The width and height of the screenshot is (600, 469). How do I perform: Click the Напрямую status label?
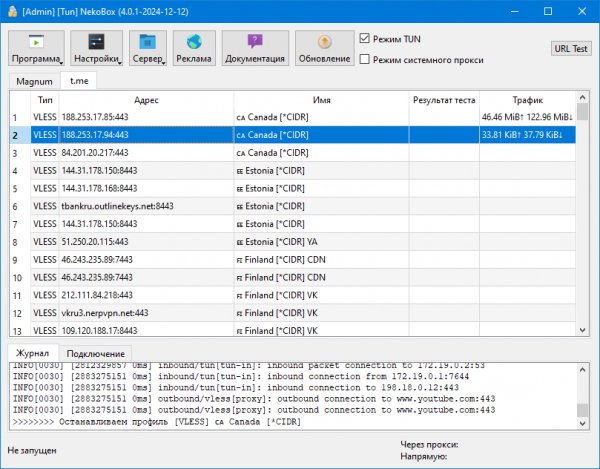(424, 456)
